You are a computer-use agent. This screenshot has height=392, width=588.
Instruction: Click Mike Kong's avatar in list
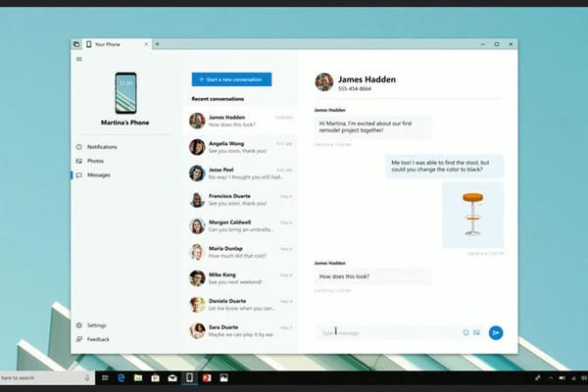[x=197, y=278]
